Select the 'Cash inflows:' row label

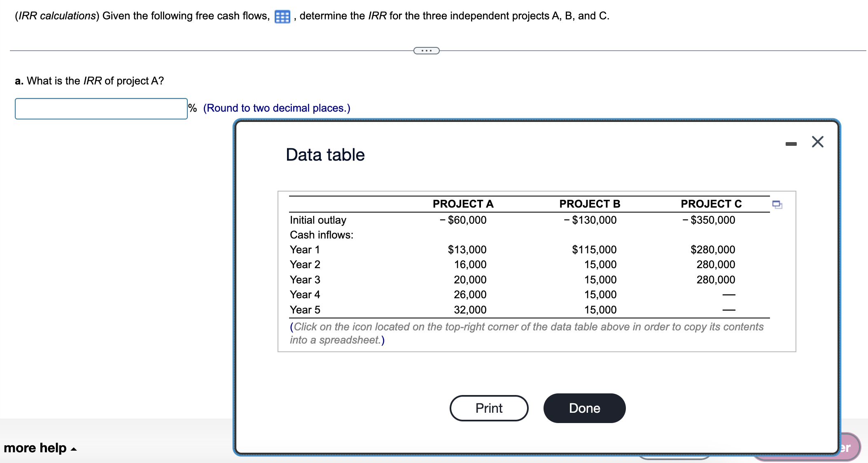click(x=322, y=235)
